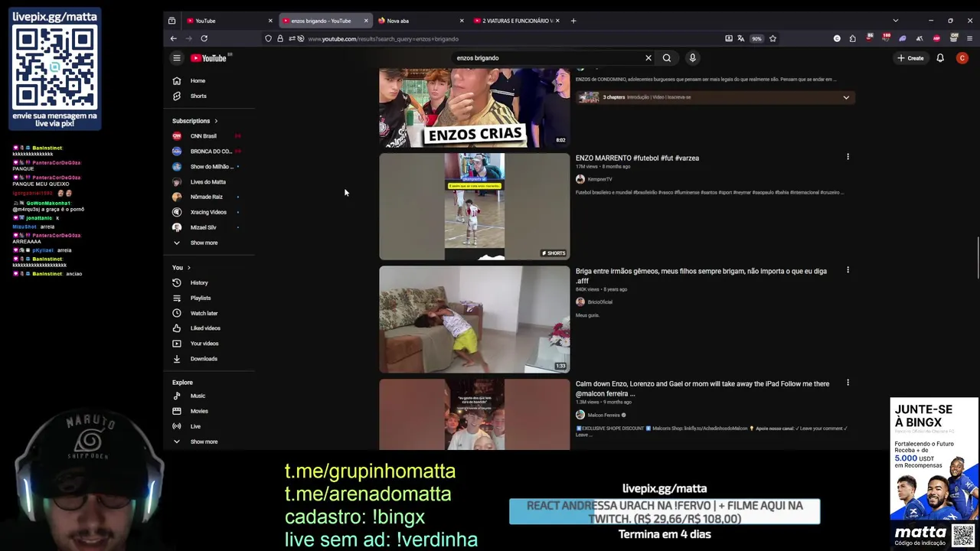Expand the 3 chapters dropdown arrow
Screen dimensions: 980x551
tap(846, 97)
